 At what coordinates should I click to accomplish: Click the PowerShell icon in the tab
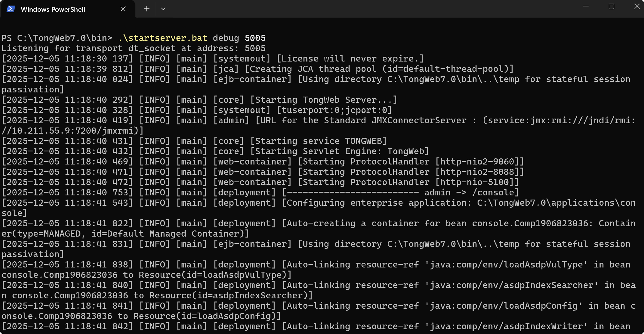coord(11,9)
